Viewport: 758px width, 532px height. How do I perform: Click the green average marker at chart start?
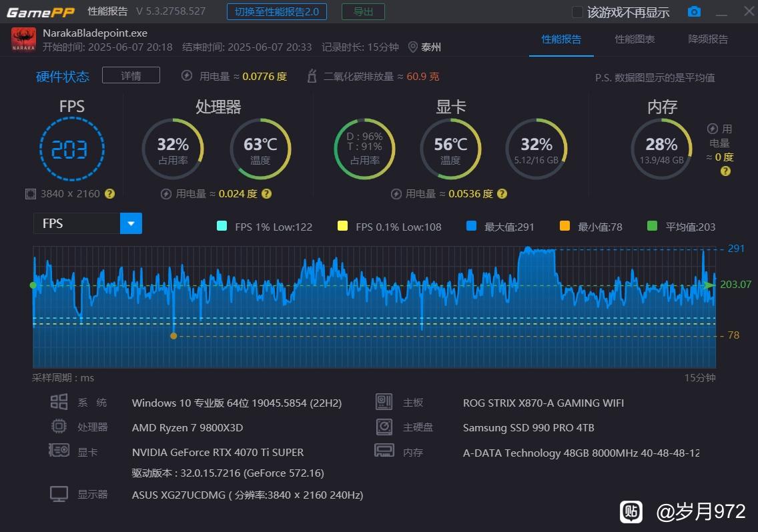click(x=33, y=285)
